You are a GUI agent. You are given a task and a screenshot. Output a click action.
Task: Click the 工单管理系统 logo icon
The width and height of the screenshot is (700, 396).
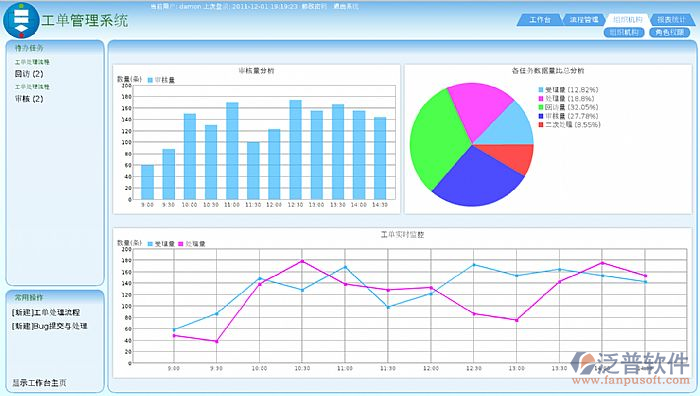pyautogui.click(x=21, y=20)
